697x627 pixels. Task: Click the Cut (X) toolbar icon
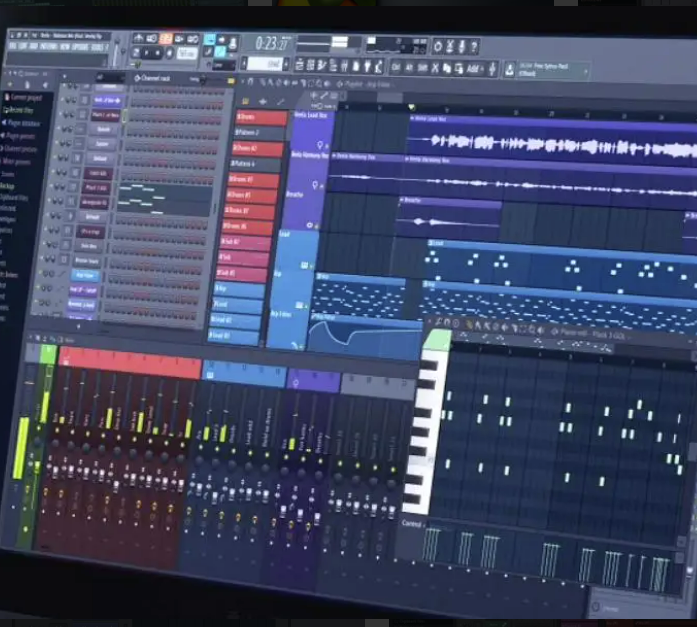click(x=435, y=68)
